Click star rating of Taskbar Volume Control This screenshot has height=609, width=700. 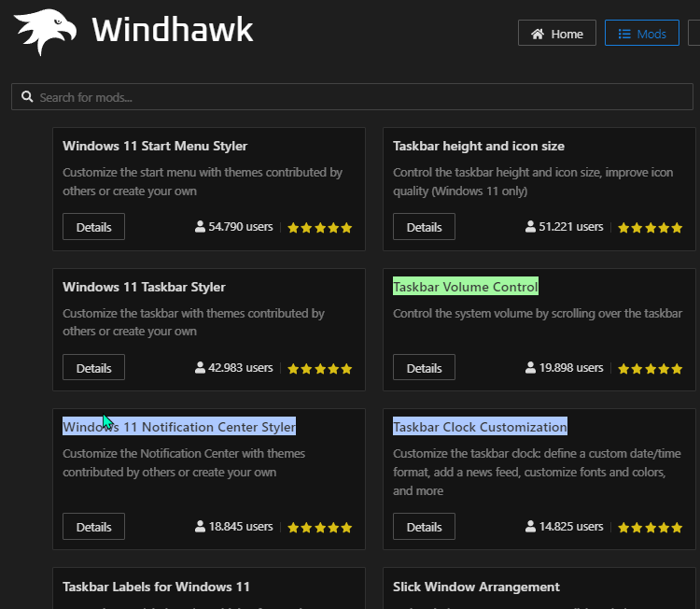click(x=650, y=369)
